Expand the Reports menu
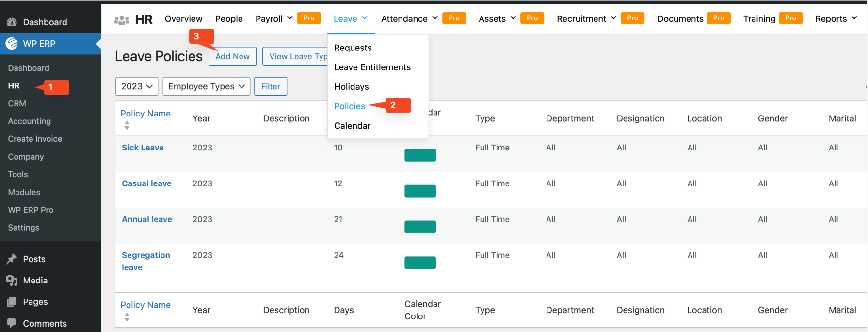This screenshot has height=332, width=868. click(x=836, y=19)
